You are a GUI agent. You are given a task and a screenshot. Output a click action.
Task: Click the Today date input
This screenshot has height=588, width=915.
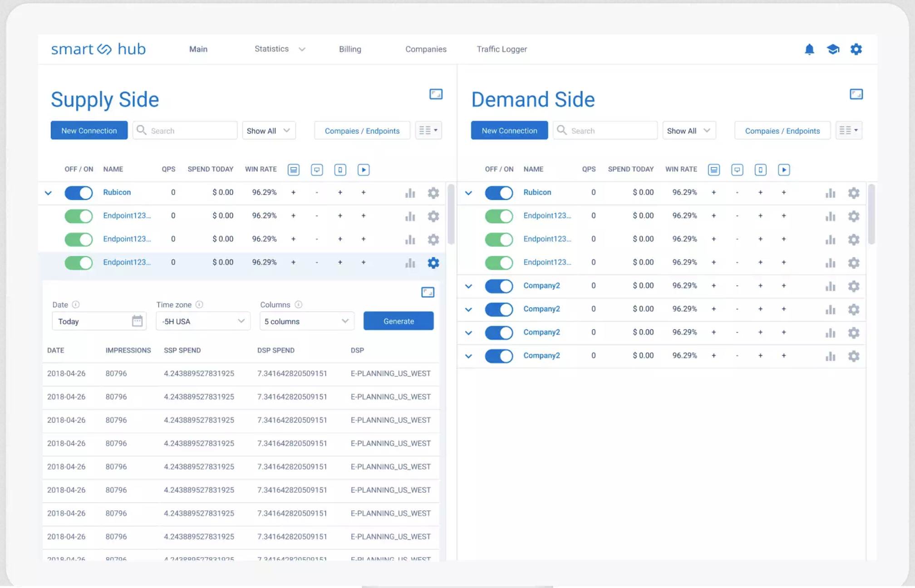click(x=99, y=321)
